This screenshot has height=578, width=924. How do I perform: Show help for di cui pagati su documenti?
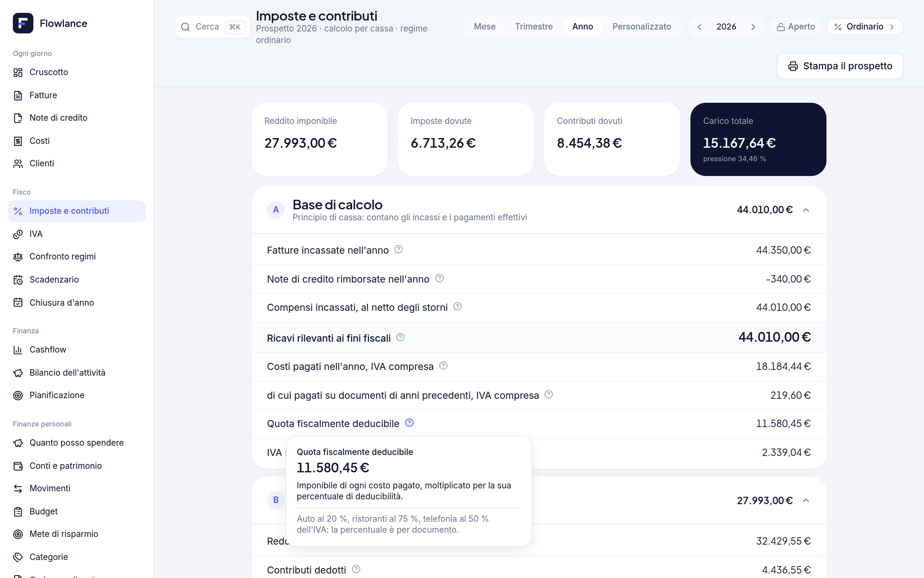549,395
